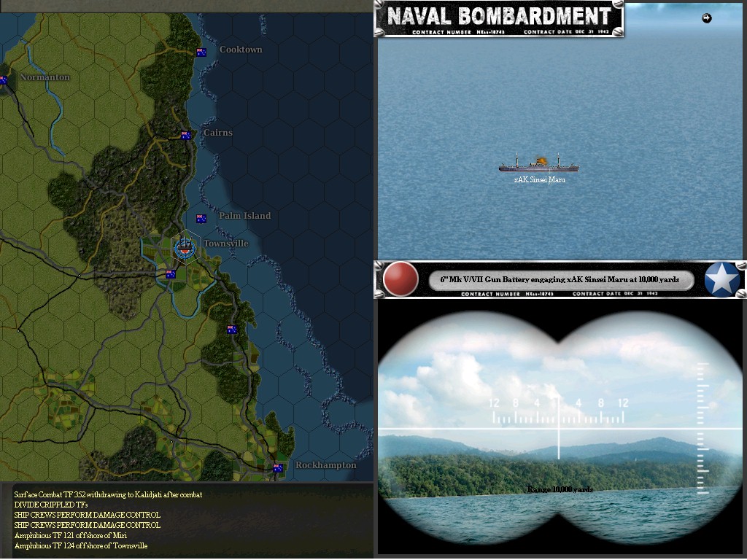Click the Australian flag at Palm Island
This screenshot has width=747, height=560.
[201, 219]
